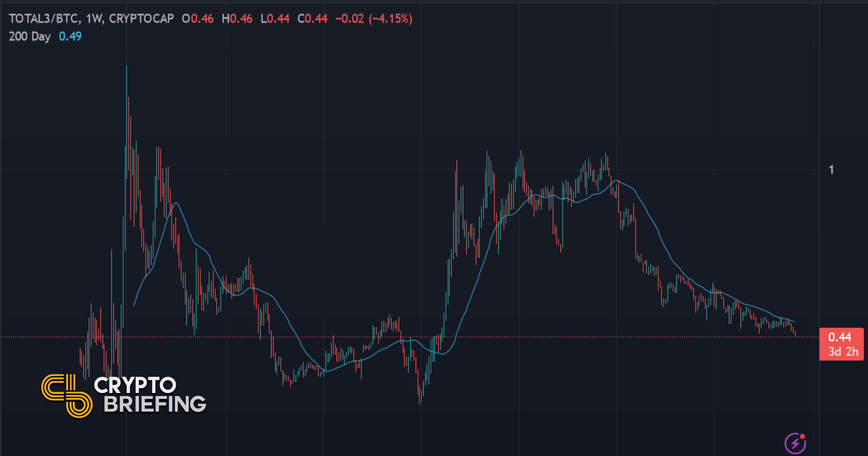868x456 pixels.
Task: Click the latest candle at dotted price line
Action: click(795, 334)
